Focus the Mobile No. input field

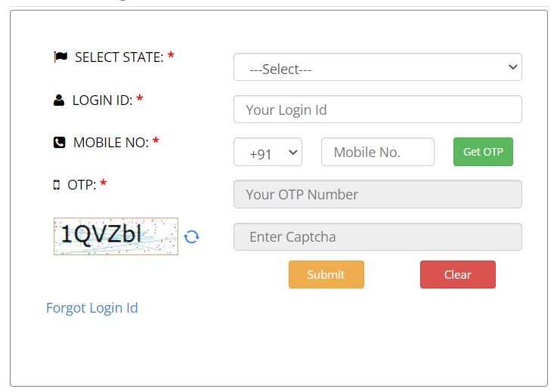pyautogui.click(x=377, y=152)
